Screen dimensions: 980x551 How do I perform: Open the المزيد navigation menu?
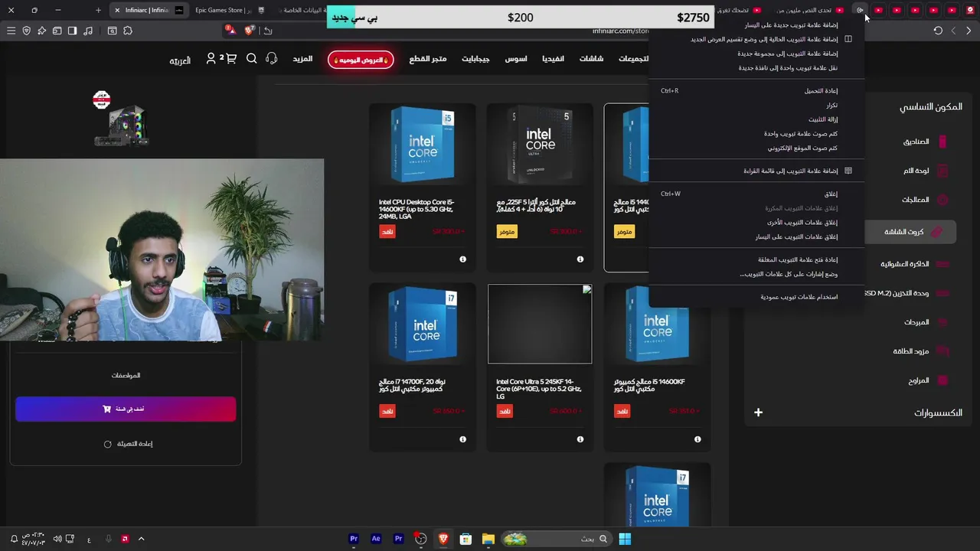point(302,59)
